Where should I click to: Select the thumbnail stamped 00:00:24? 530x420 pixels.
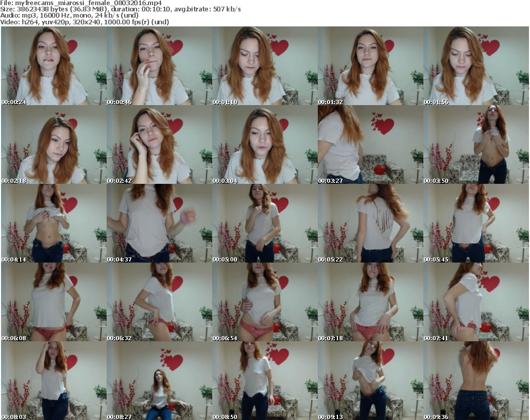(x=54, y=66)
